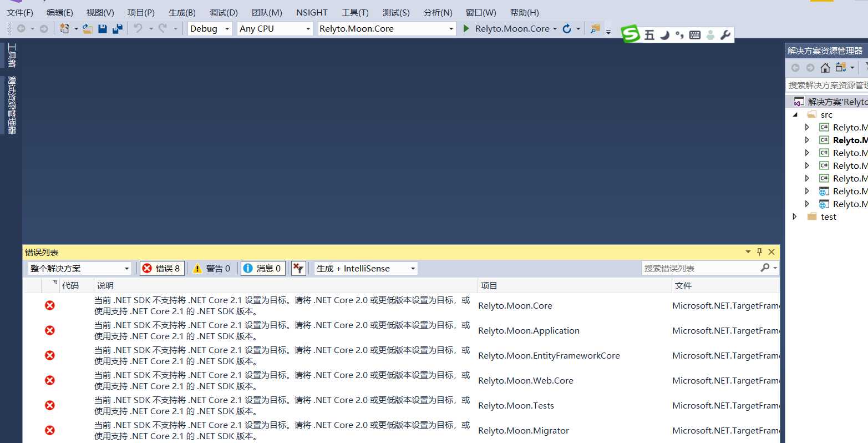Open the error list window options arrow

coord(748,252)
